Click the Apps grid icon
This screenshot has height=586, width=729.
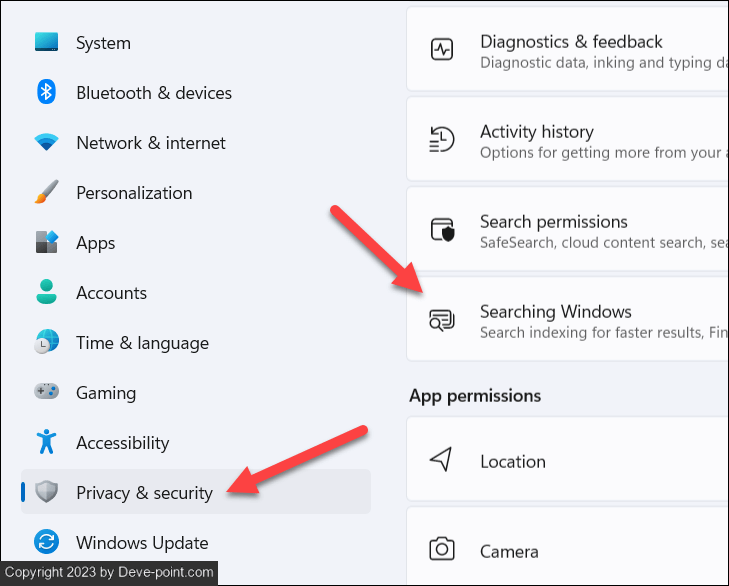47,242
